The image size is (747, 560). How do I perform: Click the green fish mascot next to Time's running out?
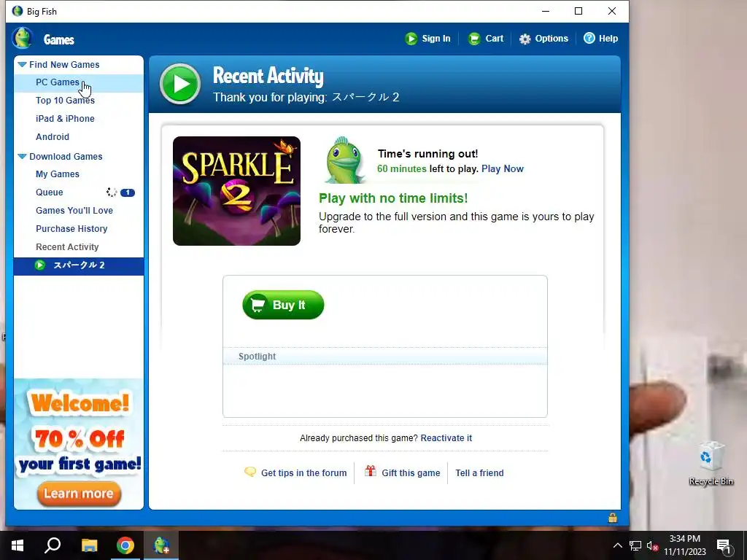coord(344,160)
